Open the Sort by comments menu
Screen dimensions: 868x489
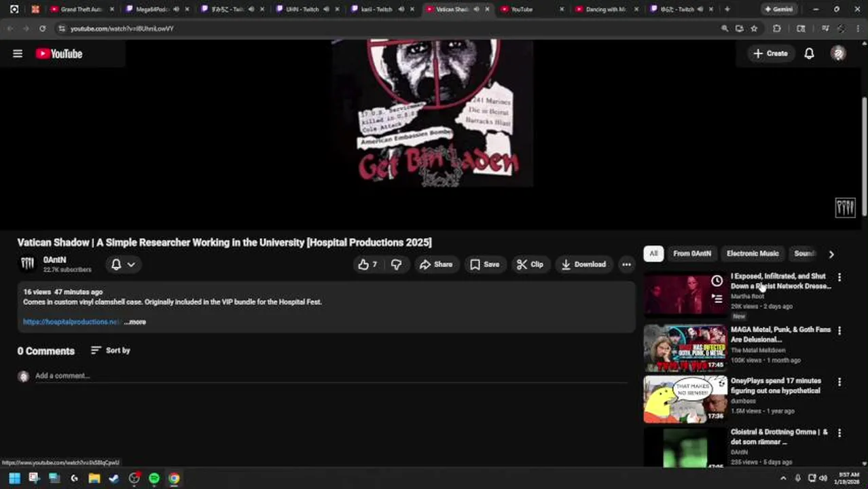(110, 350)
